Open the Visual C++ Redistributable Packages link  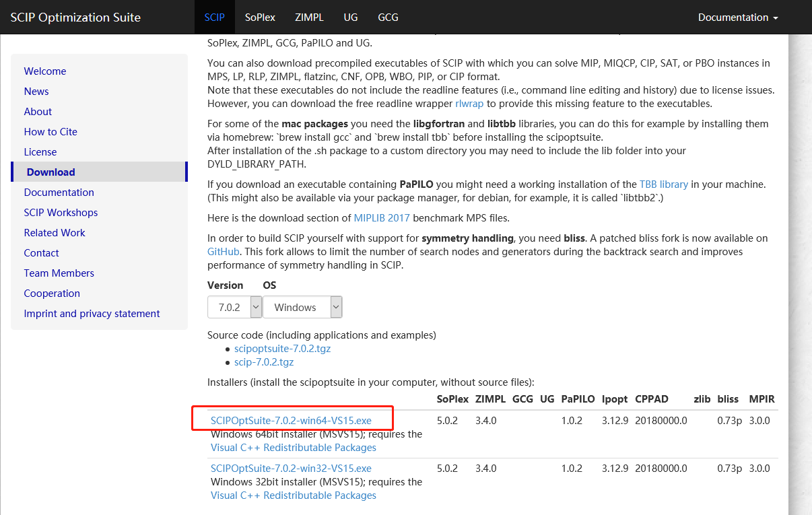[x=293, y=447]
